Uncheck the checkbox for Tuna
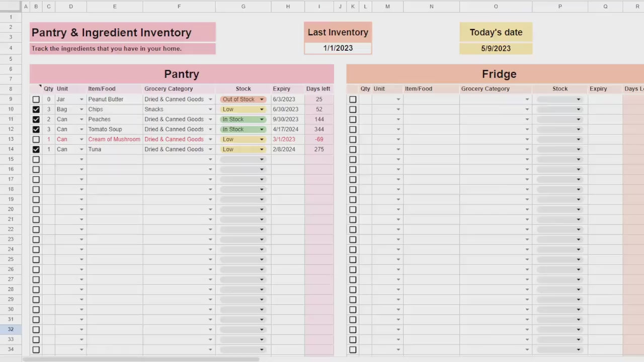644x362 pixels. pos(36,149)
